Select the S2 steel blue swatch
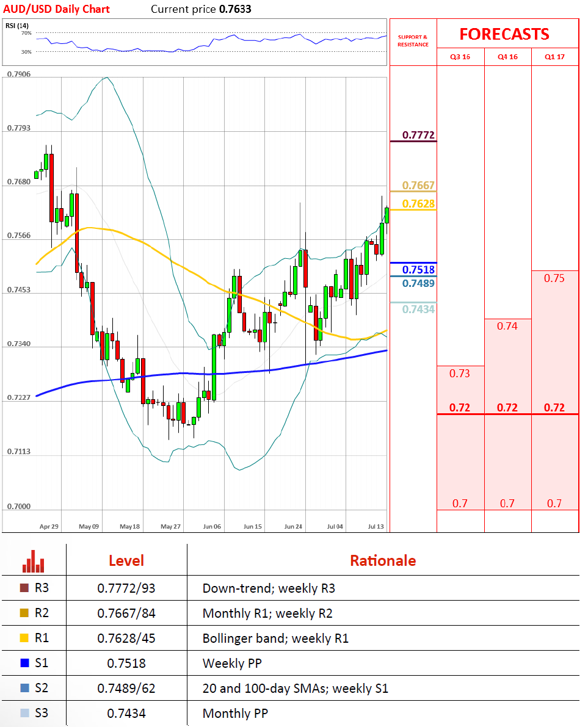Viewport: 588px width, 727px height. point(24,688)
